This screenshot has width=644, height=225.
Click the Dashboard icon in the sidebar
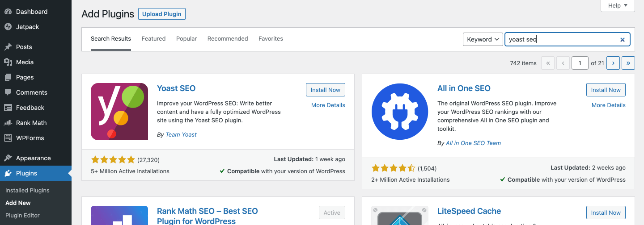[8, 12]
